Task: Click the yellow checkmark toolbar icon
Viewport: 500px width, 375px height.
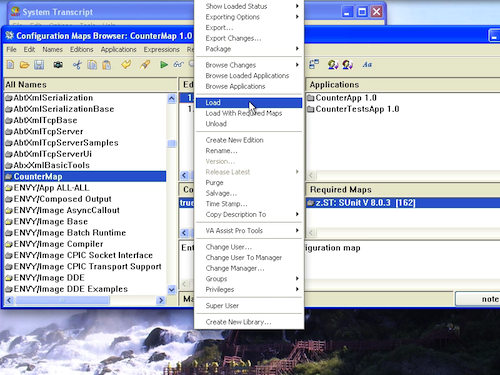Action: 126,64
